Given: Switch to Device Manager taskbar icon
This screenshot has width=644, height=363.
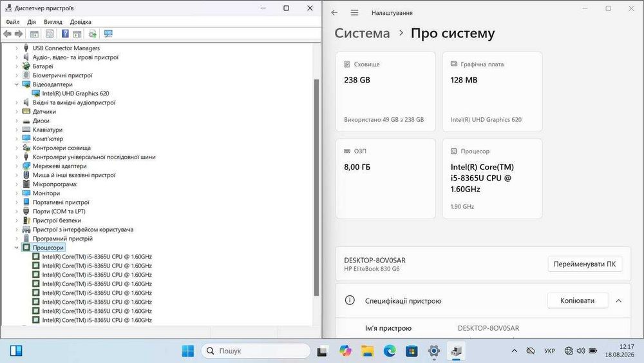Looking at the screenshot, I should 456,351.
